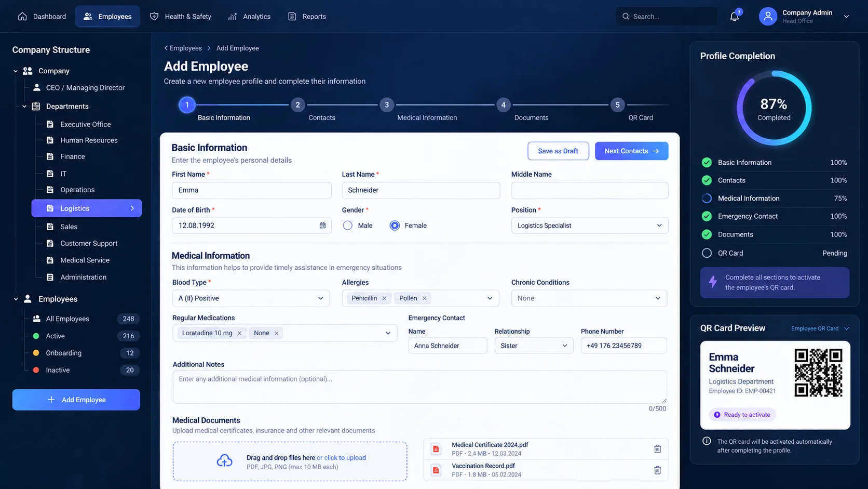Click the QR code image
The image size is (868, 489).
coord(818,373)
